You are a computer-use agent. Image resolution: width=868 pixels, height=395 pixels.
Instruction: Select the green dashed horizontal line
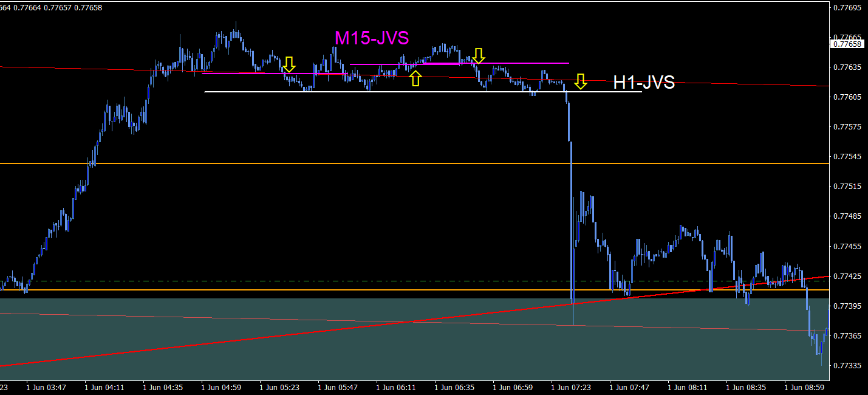[414, 281]
